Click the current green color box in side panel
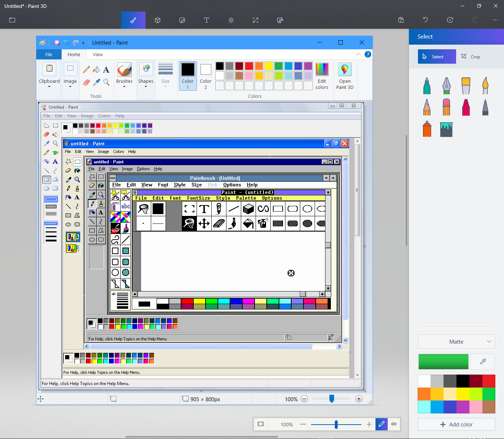The image size is (504, 439). point(444,361)
